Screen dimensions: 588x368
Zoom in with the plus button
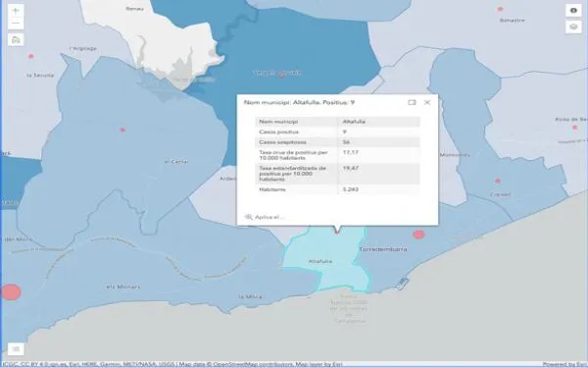coord(16,11)
